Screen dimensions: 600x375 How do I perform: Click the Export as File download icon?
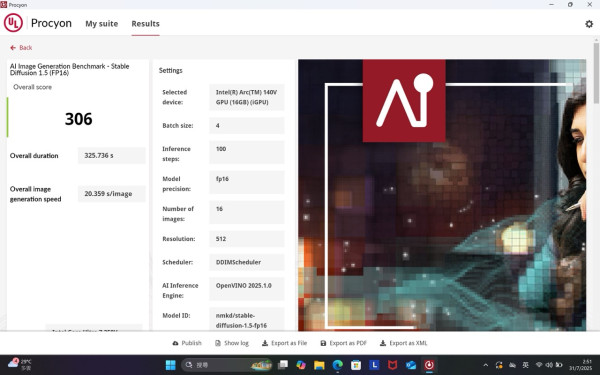pyautogui.click(x=264, y=343)
